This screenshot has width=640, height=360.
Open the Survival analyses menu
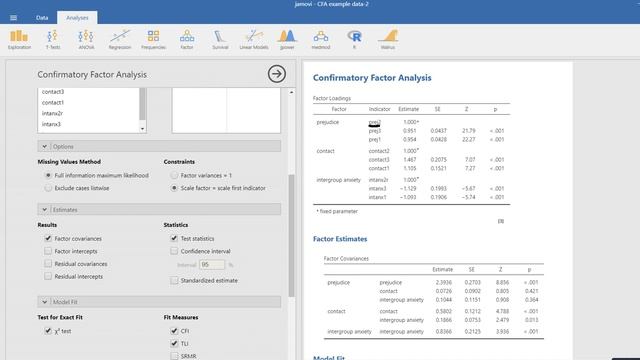(x=220, y=40)
